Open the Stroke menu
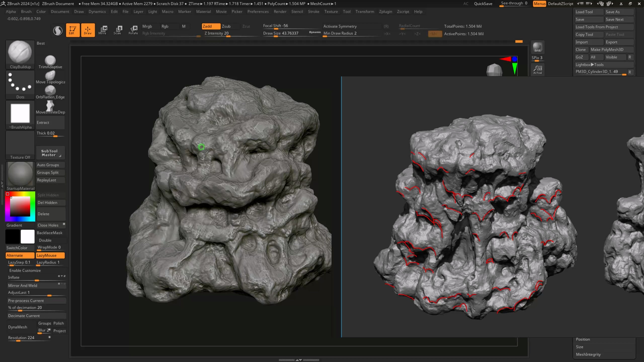The height and width of the screenshot is (362, 644). [313, 12]
